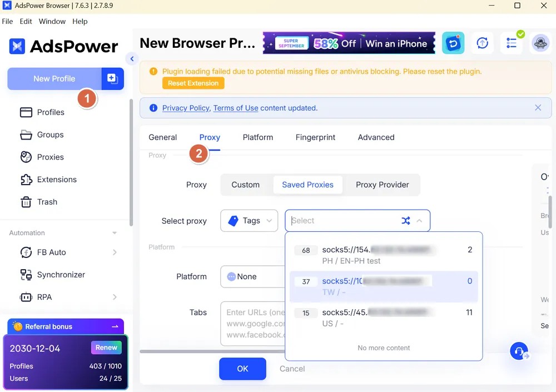Open the Window menu
556x392 pixels.
click(52, 21)
